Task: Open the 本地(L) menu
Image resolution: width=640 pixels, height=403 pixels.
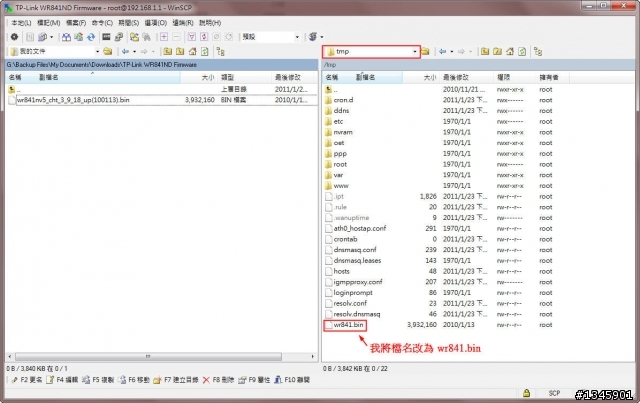Action: pos(21,23)
